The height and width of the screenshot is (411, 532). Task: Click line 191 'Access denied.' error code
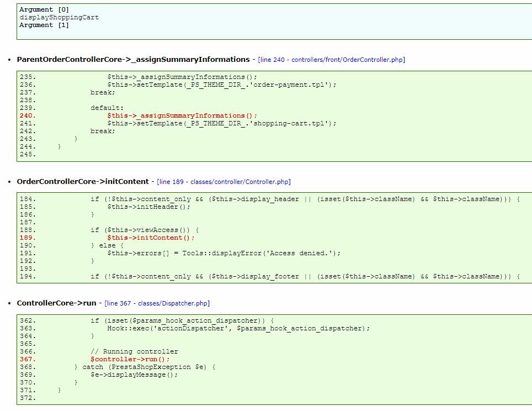coord(224,253)
